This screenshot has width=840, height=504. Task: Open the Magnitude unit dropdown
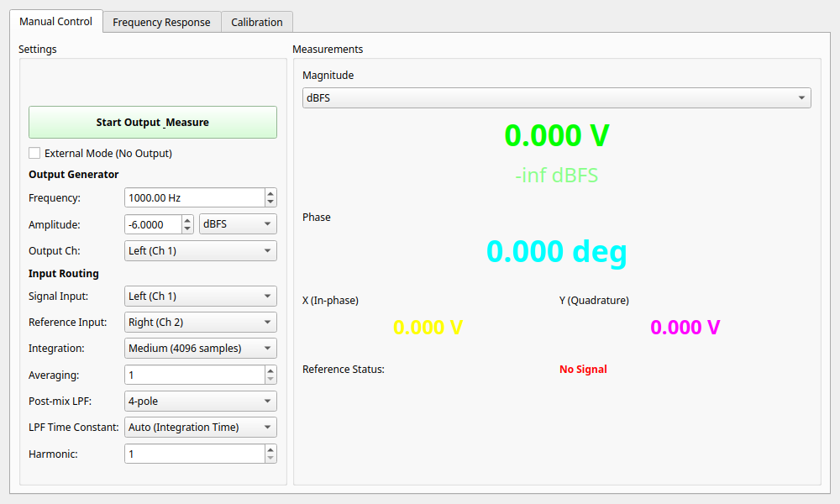pos(556,98)
